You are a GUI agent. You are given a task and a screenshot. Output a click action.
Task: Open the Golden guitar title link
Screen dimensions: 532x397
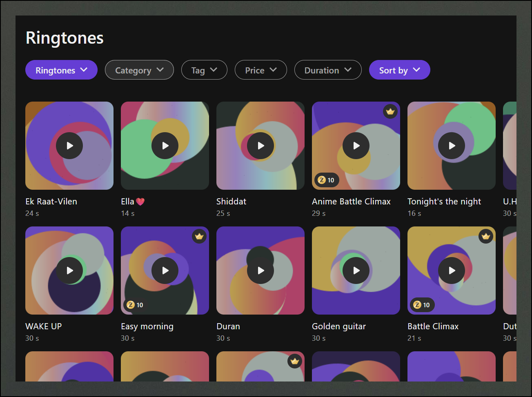click(339, 326)
